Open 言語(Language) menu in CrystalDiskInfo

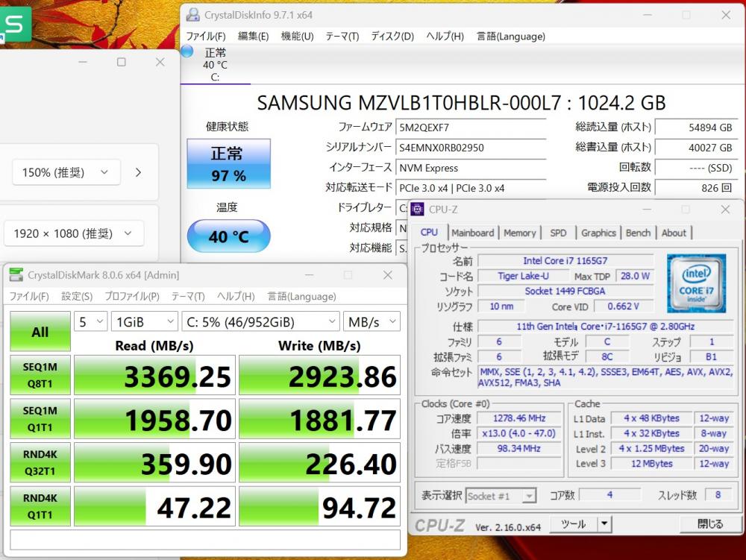point(511,36)
